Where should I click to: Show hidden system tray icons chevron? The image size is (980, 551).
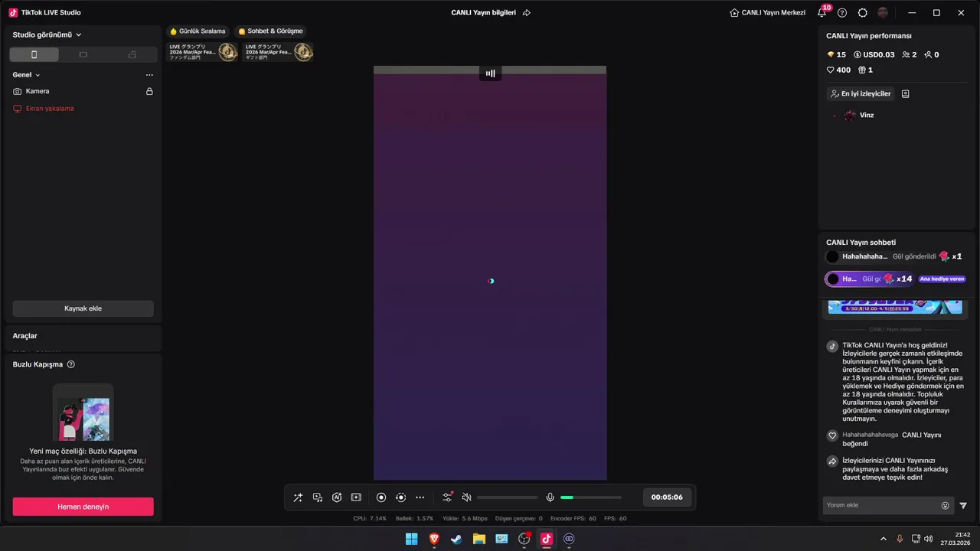click(x=883, y=539)
